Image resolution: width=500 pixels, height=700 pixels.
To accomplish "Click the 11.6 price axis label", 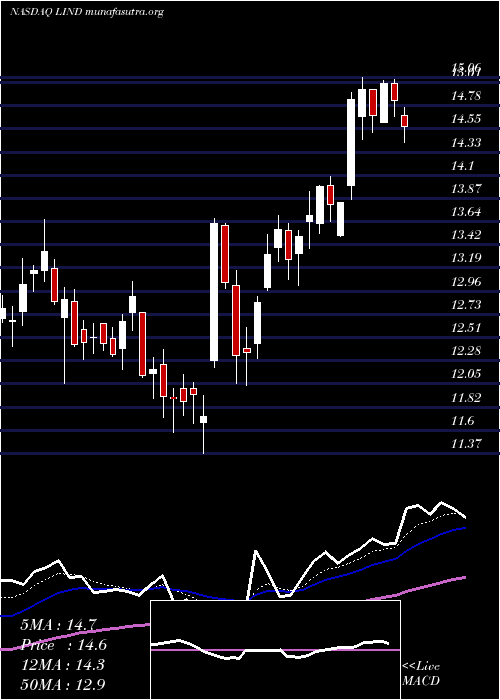I will point(462,421).
